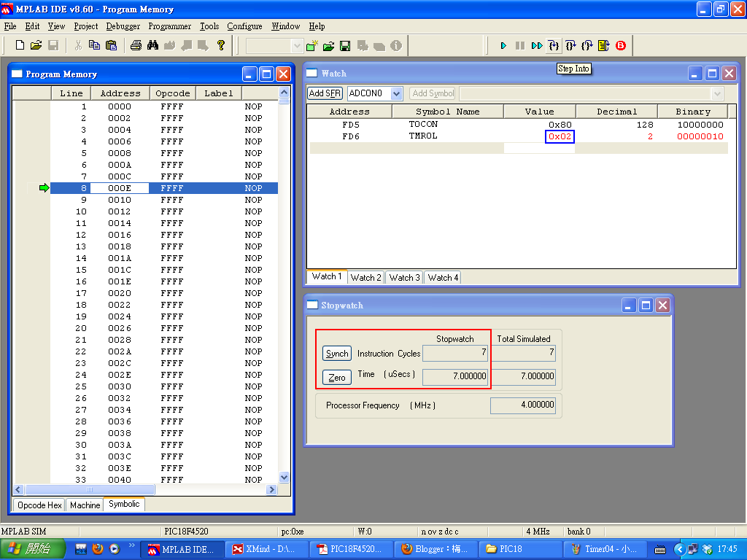The height and width of the screenshot is (560, 747).
Task: Click the Firefox quick launch icon
Action: click(98, 548)
